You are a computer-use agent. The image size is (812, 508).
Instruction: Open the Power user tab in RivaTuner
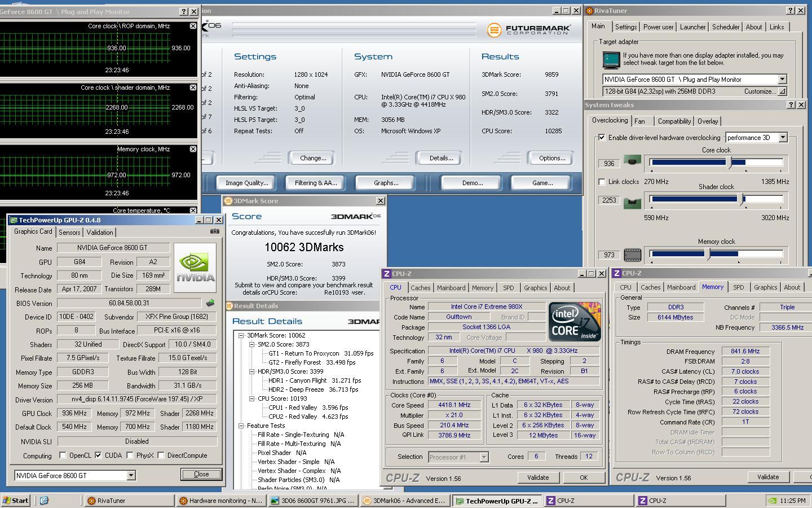pyautogui.click(x=658, y=27)
